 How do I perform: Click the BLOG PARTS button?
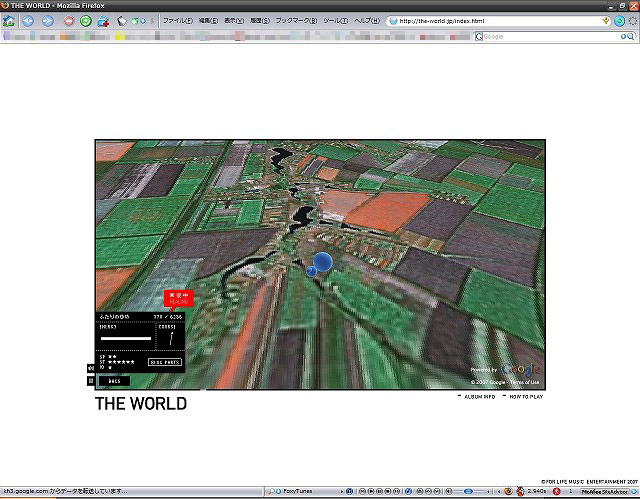[164, 362]
